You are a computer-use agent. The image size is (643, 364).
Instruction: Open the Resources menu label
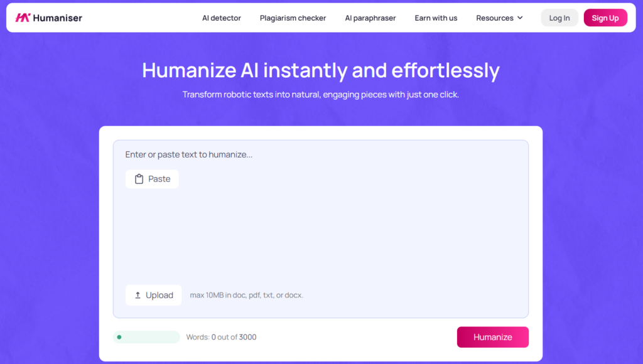point(494,18)
